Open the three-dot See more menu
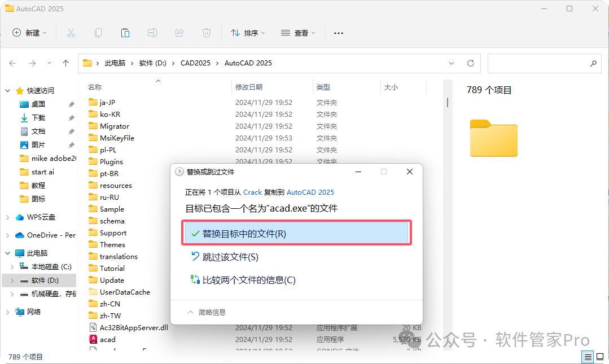Image resolution: width=609 pixels, height=364 pixels. coord(339,33)
